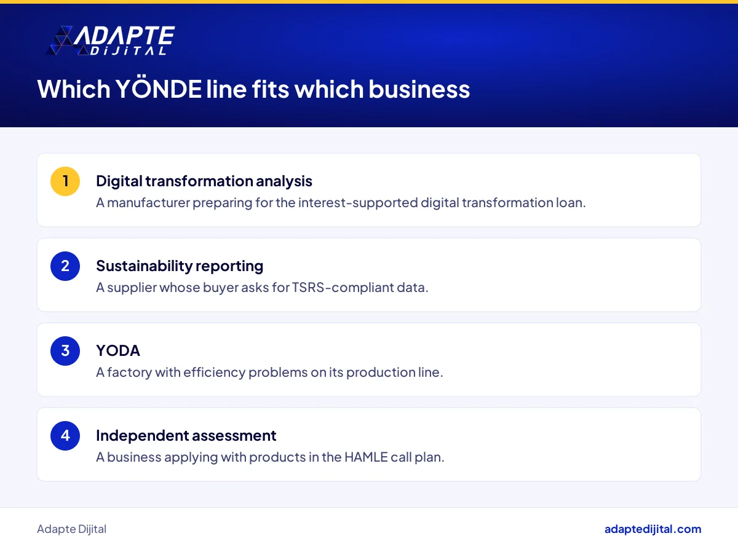Select the interest-supported digital transformation loan description
Viewport: 738px width, 560px height.
[x=341, y=203]
